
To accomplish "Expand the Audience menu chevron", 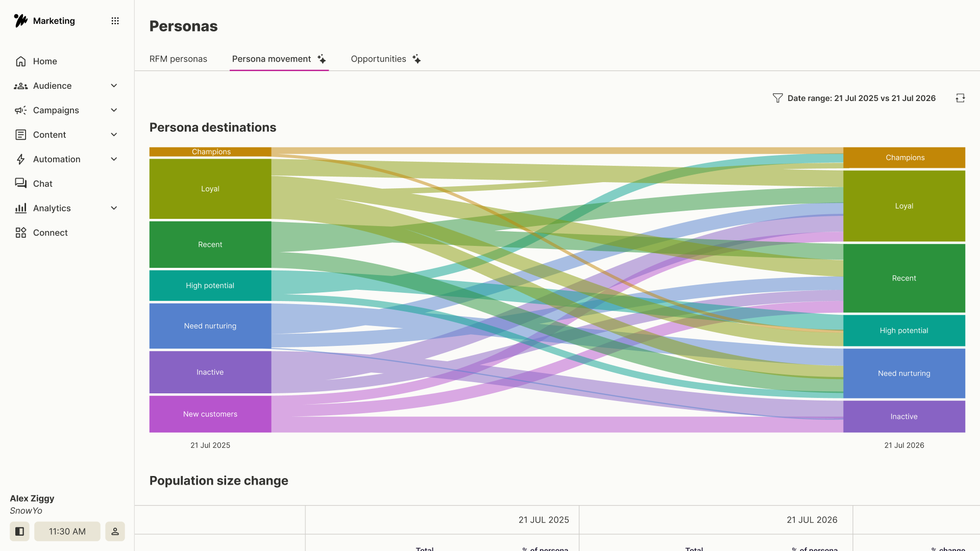I will tap(114, 86).
